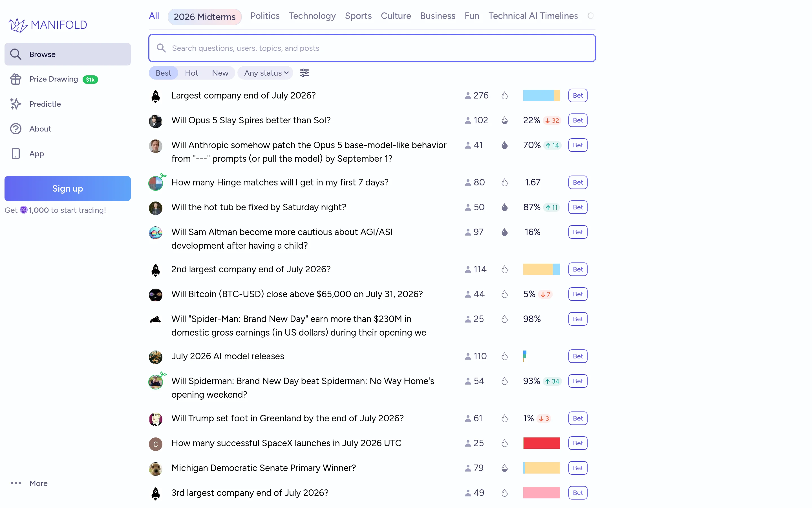Click creator avatar for Trump Greenland question
Image resolution: width=812 pixels, height=508 pixels.
coord(156,419)
